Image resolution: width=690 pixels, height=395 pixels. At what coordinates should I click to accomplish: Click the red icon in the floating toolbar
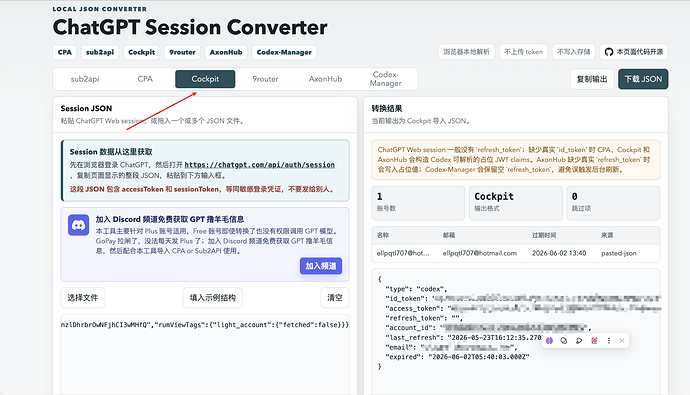pyautogui.click(x=594, y=340)
